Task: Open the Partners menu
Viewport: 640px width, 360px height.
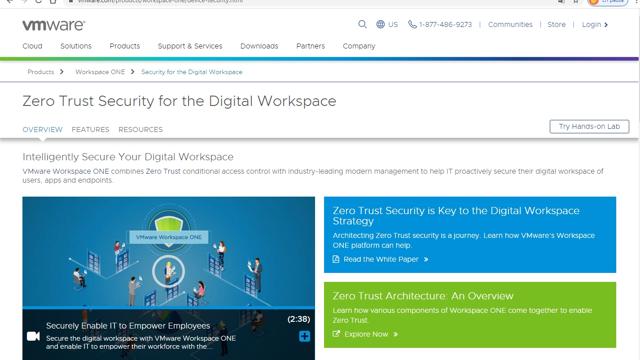Action: [311, 46]
